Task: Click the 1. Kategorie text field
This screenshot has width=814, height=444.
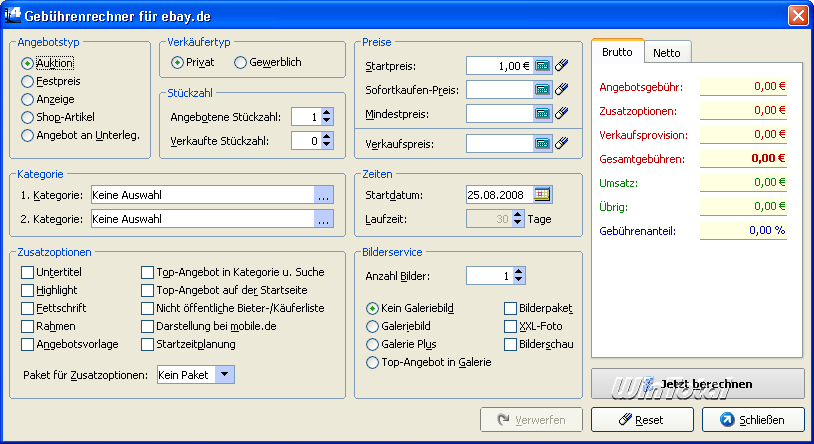Action: [x=203, y=195]
